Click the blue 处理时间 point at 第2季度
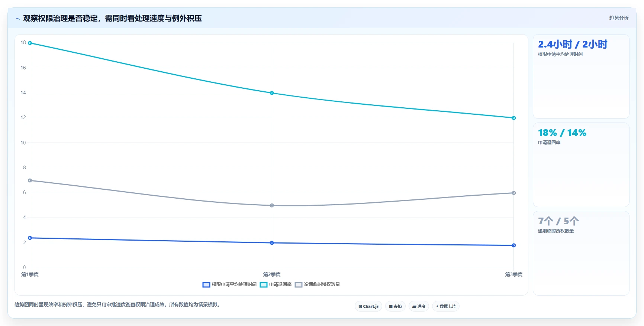 pos(272,243)
